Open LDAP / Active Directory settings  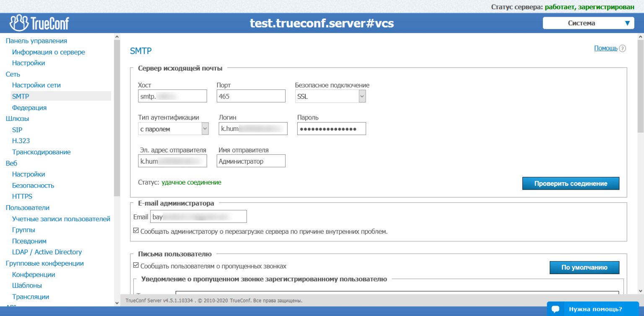[47, 252]
